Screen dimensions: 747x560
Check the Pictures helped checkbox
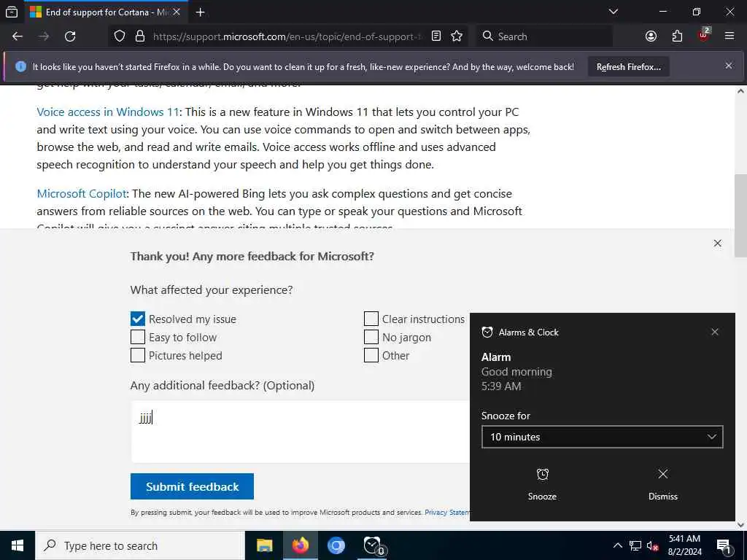coord(138,355)
